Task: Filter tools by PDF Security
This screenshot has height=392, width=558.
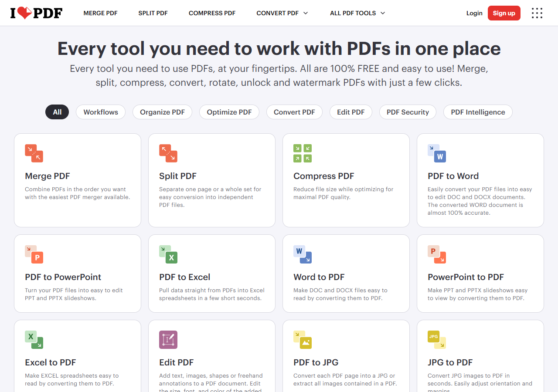Action: [x=408, y=112]
